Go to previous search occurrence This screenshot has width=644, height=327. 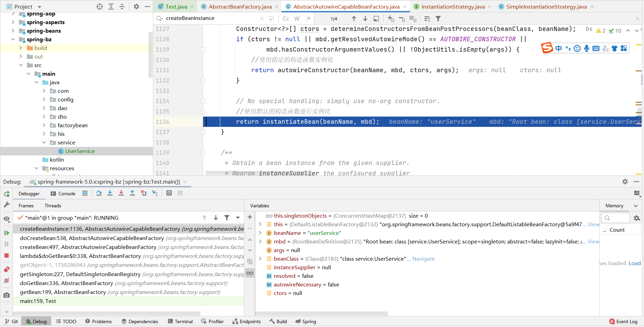[354, 19]
